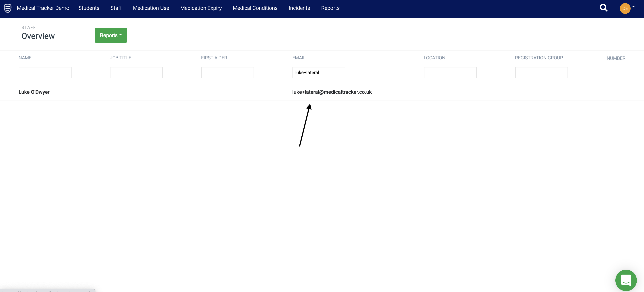Image resolution: width=644 pixels, height=292 pixels.
Task: Select Medical Conditions nav item
Action: 255,8
